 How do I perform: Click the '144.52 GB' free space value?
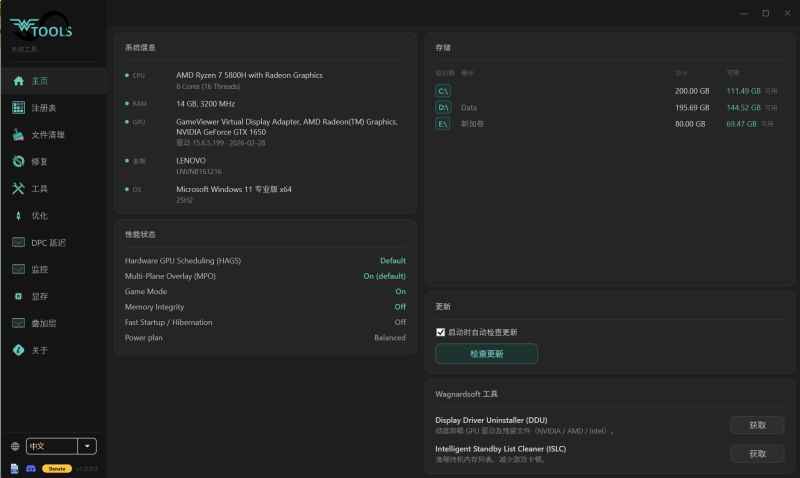(x=743, y=108)
